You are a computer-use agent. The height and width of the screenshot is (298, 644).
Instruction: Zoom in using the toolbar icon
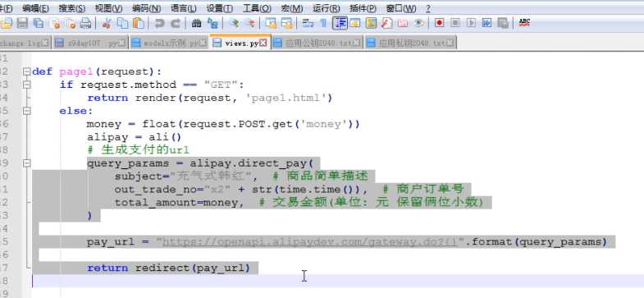pyautogui.click(x=235, y=24)
